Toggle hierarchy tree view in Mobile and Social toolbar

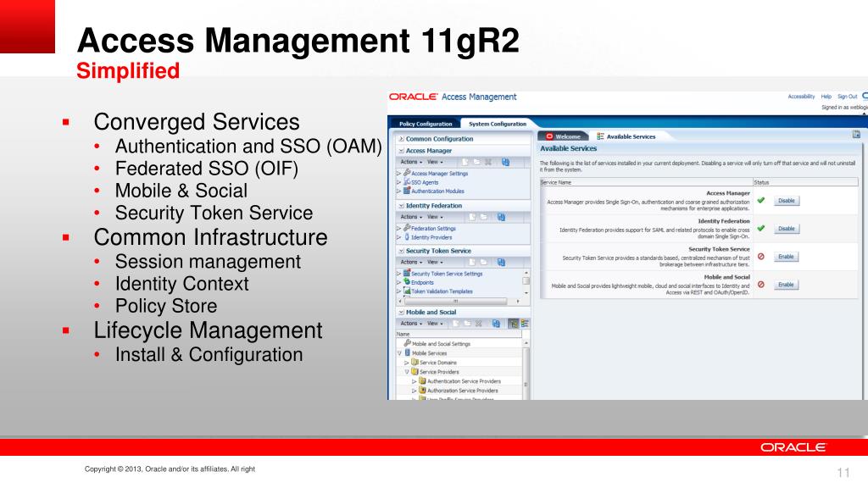pos(513,323)
